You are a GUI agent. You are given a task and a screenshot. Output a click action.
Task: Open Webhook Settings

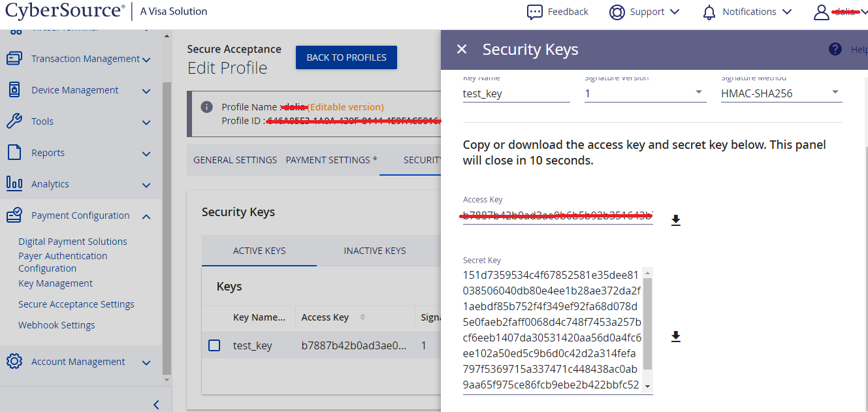click(57, 325)
